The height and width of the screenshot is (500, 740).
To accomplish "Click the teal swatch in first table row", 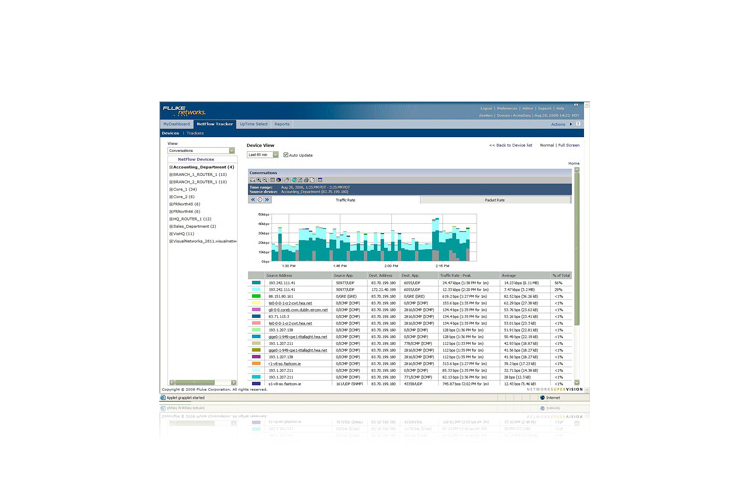I will click(x=256, y=283).
